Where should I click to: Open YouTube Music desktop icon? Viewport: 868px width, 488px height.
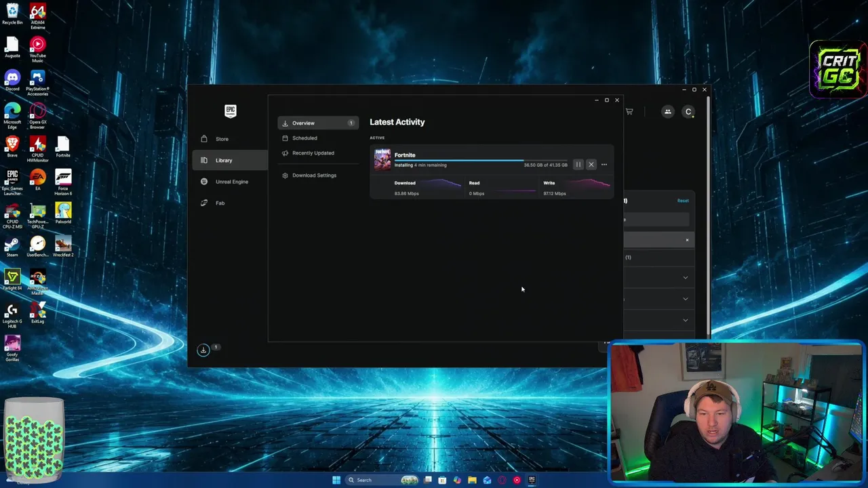(38, 50)
